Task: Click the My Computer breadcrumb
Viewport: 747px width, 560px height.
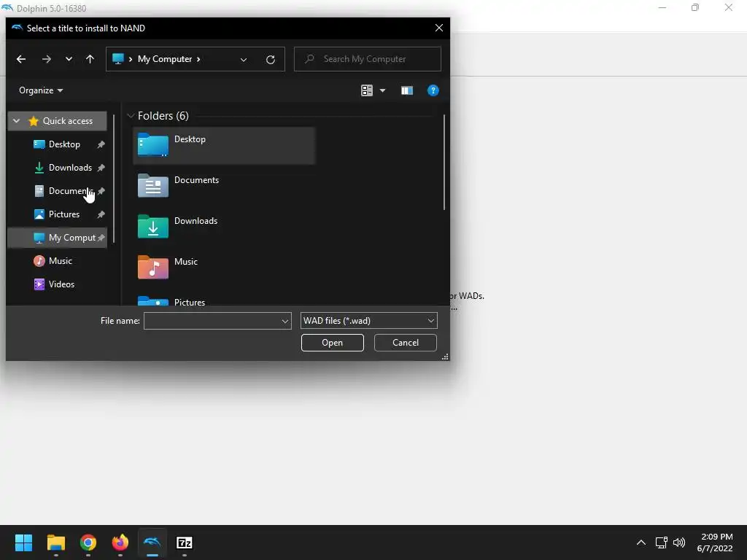Action: [x=165, y=59]
